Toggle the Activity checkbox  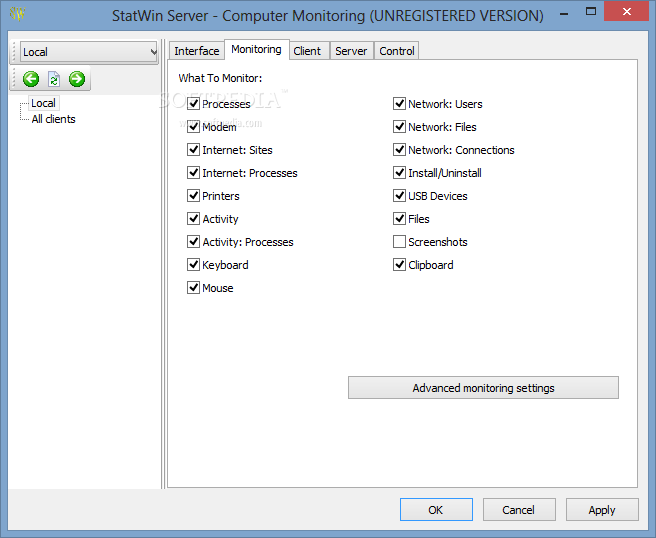pos(193,219)
